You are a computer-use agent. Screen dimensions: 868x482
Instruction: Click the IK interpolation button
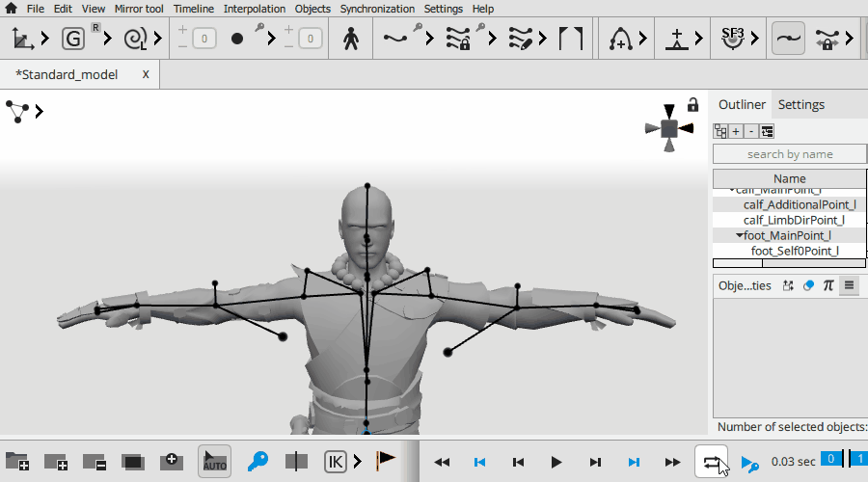coord(335,462)
